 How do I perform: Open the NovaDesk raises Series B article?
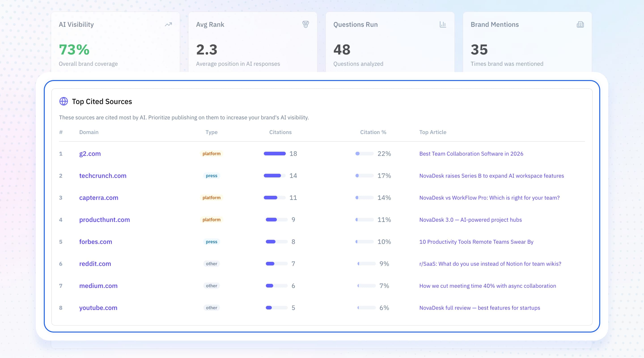coord(491,176)
